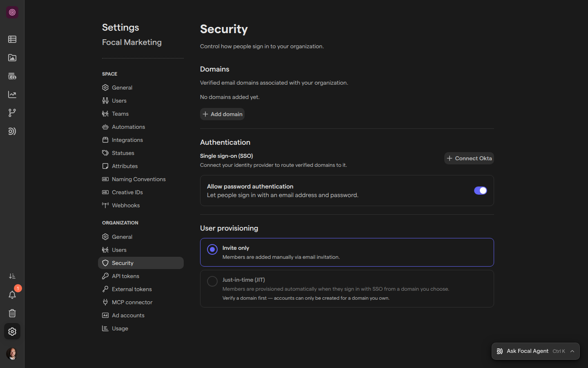Click the sort descending icon in left rail
Screen dimensions: 588x368
click(12, 276)
